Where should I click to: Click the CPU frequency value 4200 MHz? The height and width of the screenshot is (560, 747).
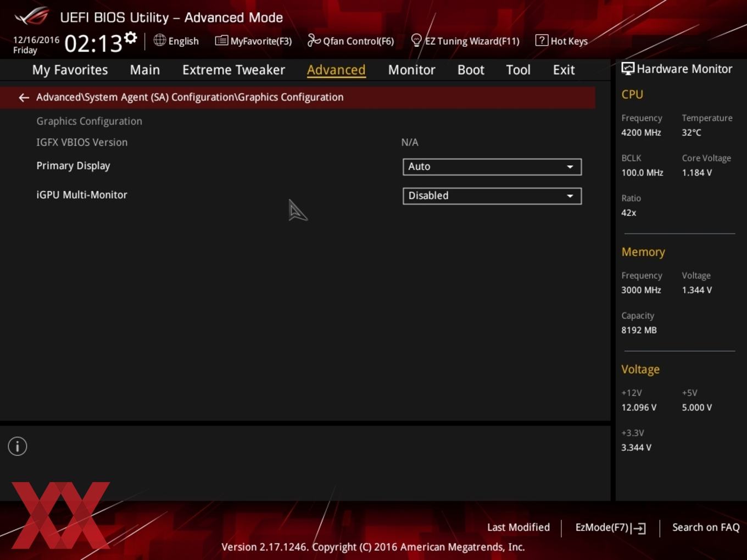[x=641, y=132]
